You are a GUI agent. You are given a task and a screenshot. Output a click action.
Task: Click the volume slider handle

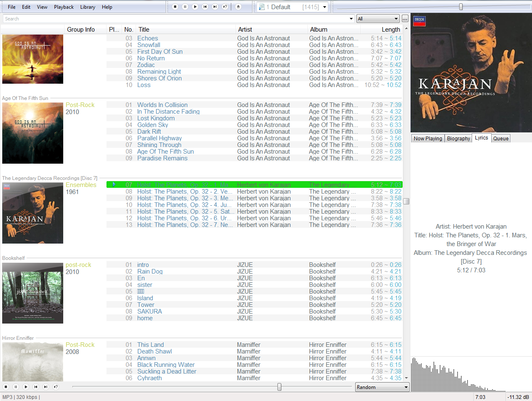pos(461,7)
